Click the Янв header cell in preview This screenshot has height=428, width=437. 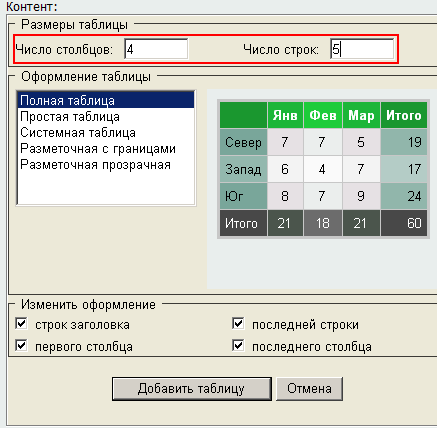click(285, 115)
